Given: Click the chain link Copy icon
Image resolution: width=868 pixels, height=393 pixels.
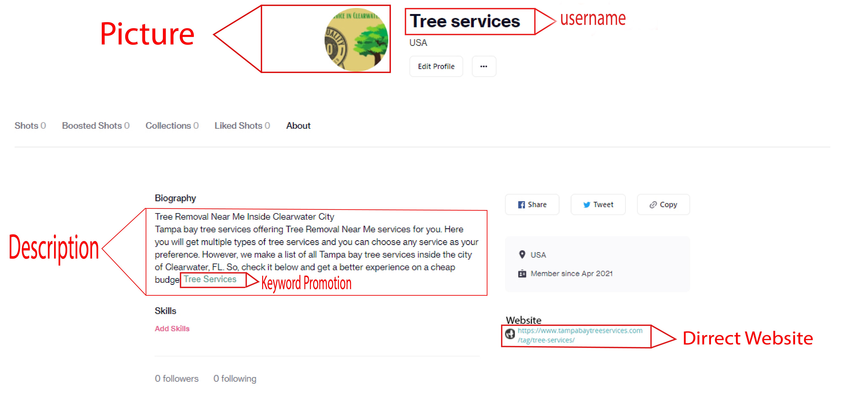Looking at the screenshot, I should (653, 205).
